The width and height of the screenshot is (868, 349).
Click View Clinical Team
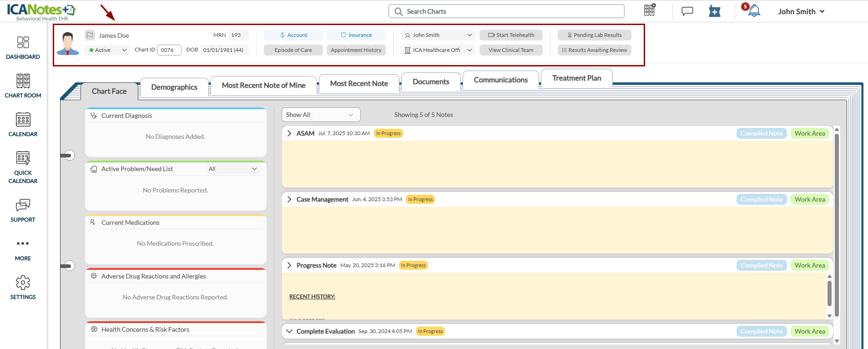click(x=511, y=50)
